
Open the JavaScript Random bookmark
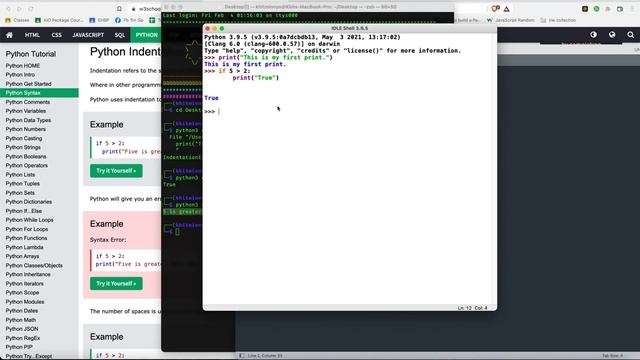click(510, 20)
